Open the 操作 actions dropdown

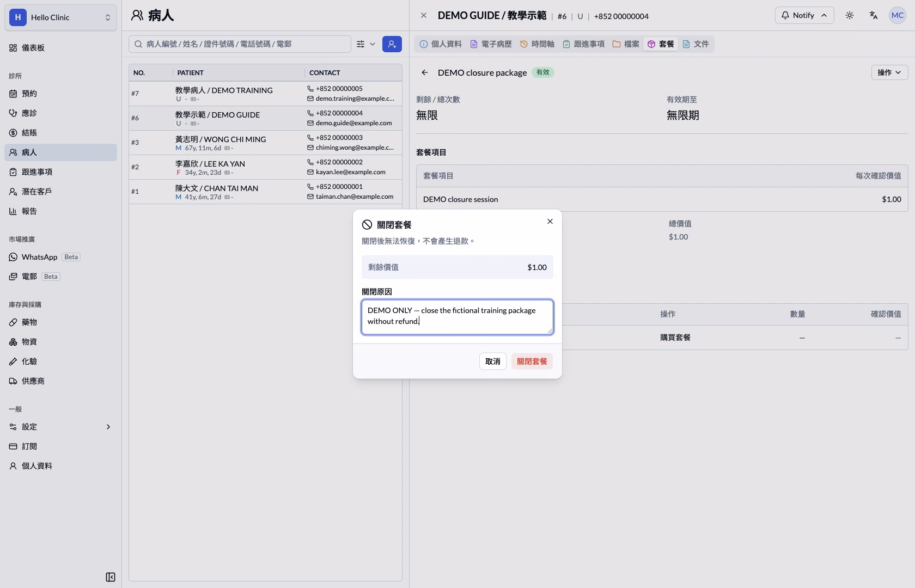click(889, 72)
